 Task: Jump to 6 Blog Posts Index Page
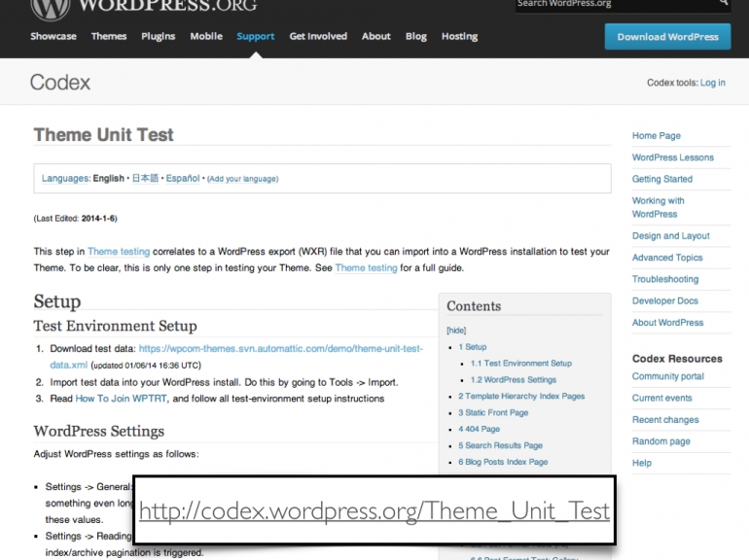(503, 462)
